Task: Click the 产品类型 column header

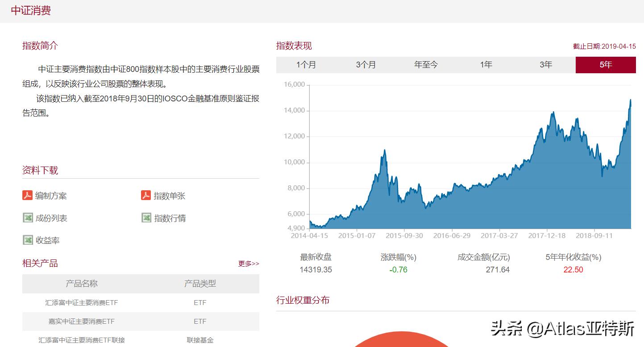Action: pos(199,284)
